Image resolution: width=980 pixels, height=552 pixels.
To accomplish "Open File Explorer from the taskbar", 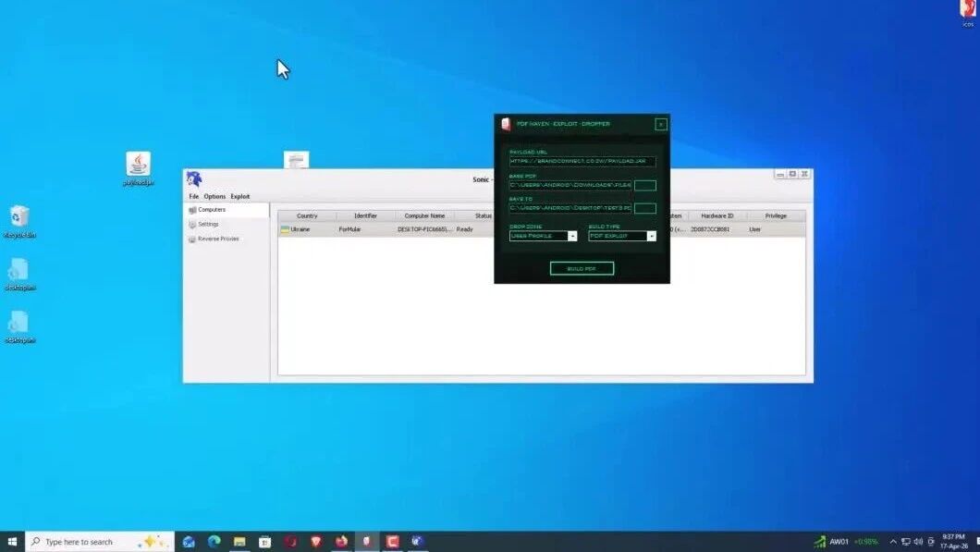I will pyautogui.click(x=239, y=542).
